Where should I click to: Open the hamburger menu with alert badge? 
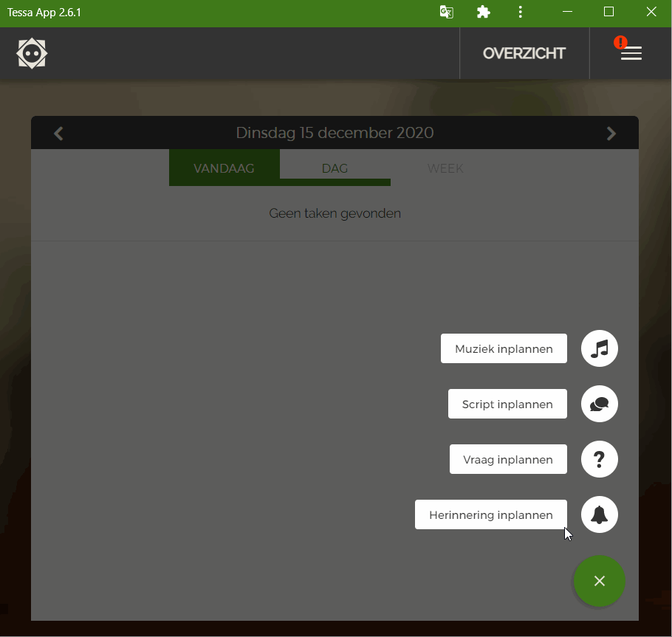pyautogui.click(x=631, y=53)
